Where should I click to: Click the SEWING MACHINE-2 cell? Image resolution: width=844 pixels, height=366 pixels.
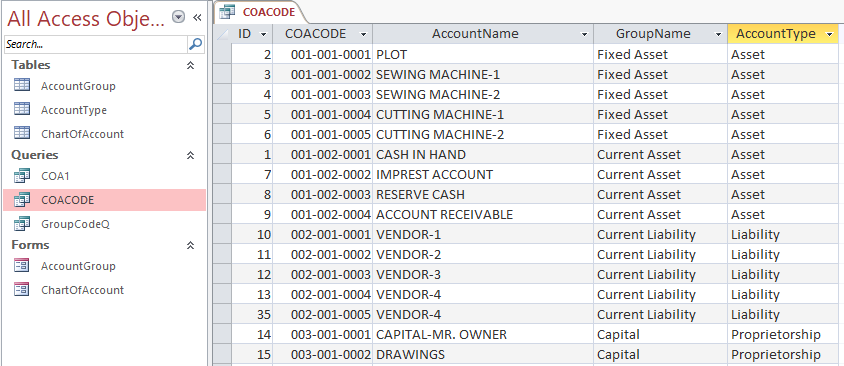tap(483, 94)
